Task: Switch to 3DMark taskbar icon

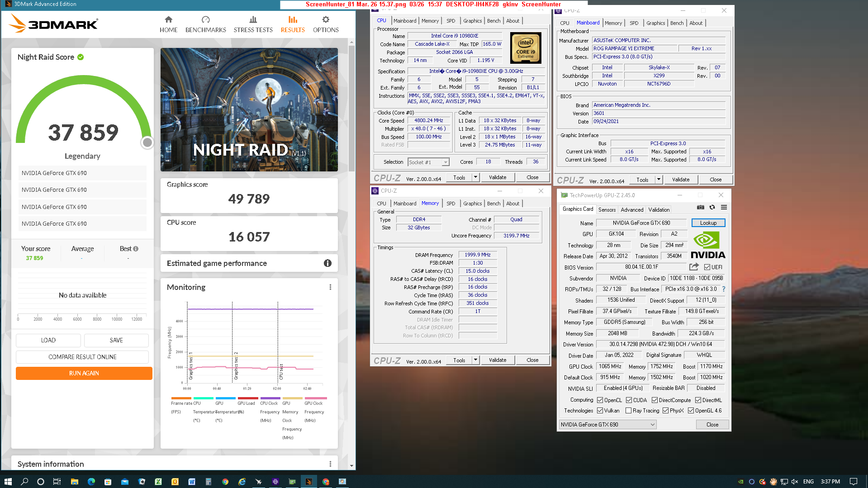Action: (x=309, y=481)
